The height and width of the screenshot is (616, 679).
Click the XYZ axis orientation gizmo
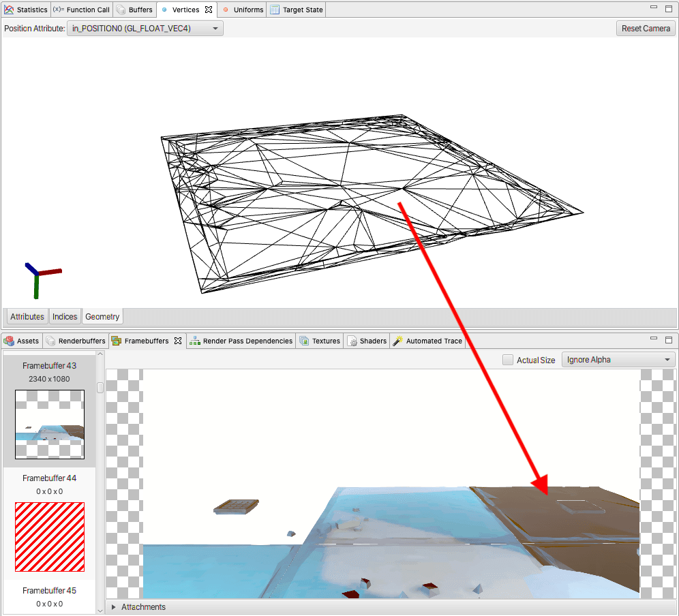[x=42, y=280]
